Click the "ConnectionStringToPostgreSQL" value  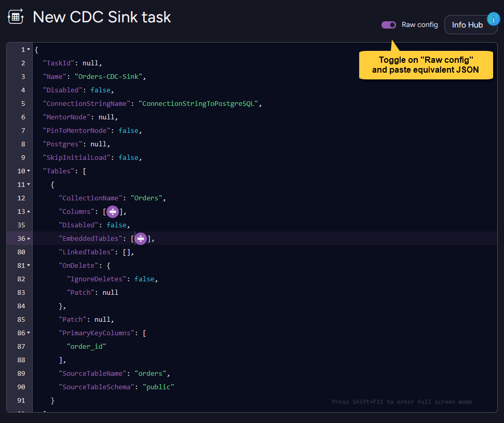coord(198,103)
